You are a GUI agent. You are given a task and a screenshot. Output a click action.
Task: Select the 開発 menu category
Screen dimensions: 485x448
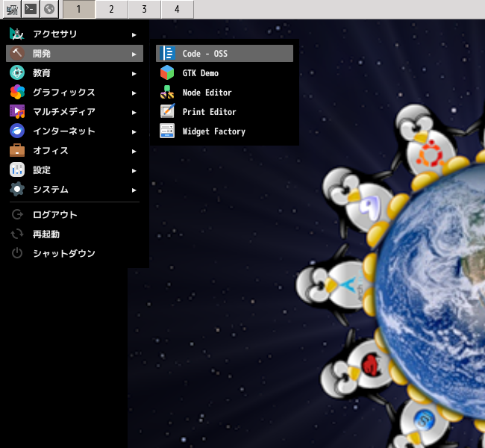75,53
